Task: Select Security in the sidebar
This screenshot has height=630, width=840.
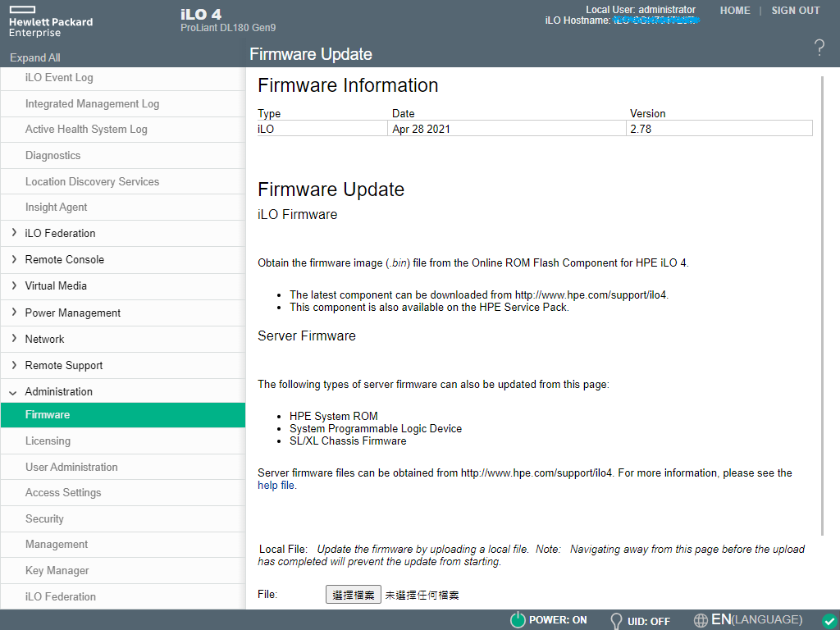Action: 44,518
